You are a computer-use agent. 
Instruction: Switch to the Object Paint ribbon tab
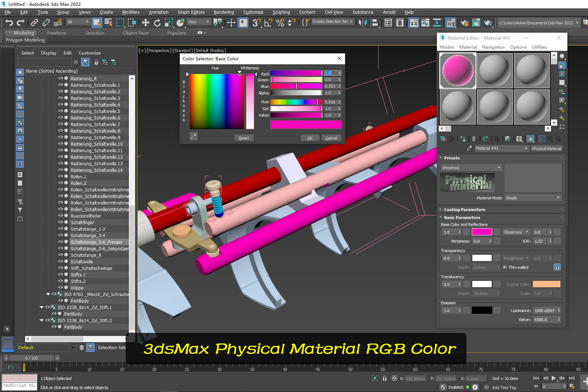click(136, 33)
